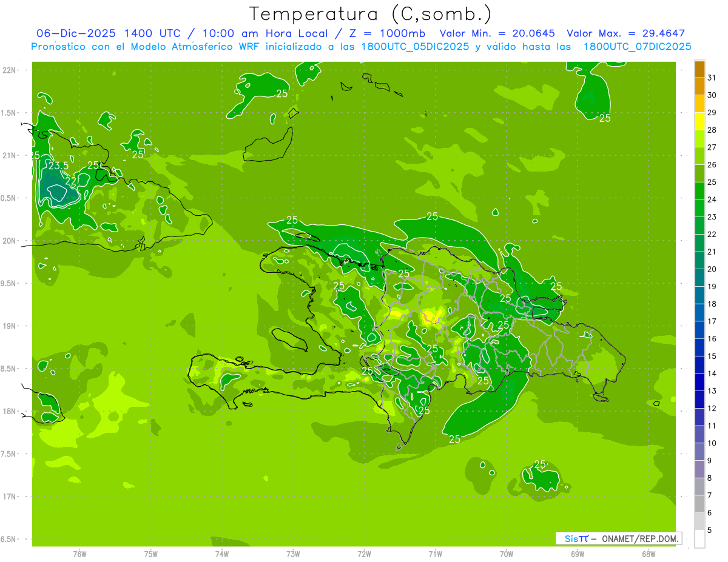
Task: Click the "19N" latitude axis label
Action: coord(9,326)
